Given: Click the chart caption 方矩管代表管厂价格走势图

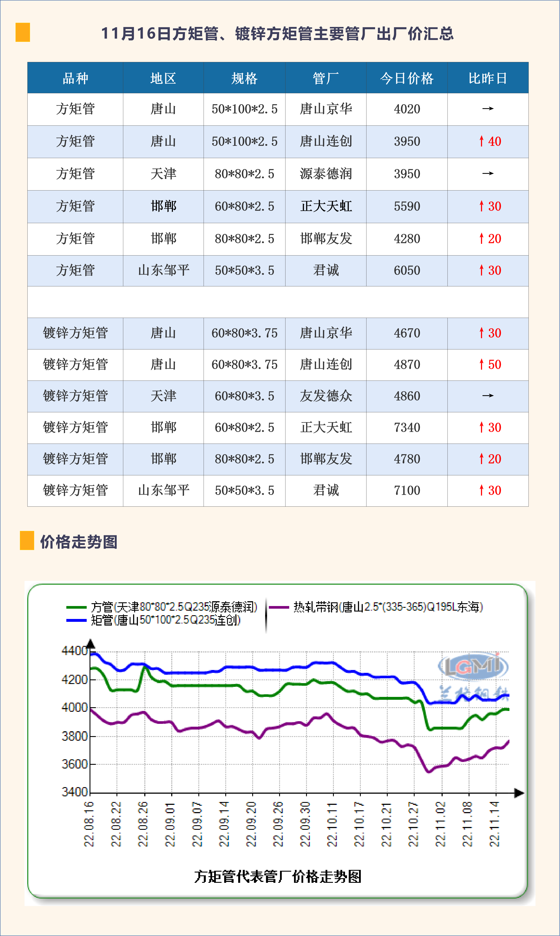Looking at the screenshot, I should tap(278, 876).
